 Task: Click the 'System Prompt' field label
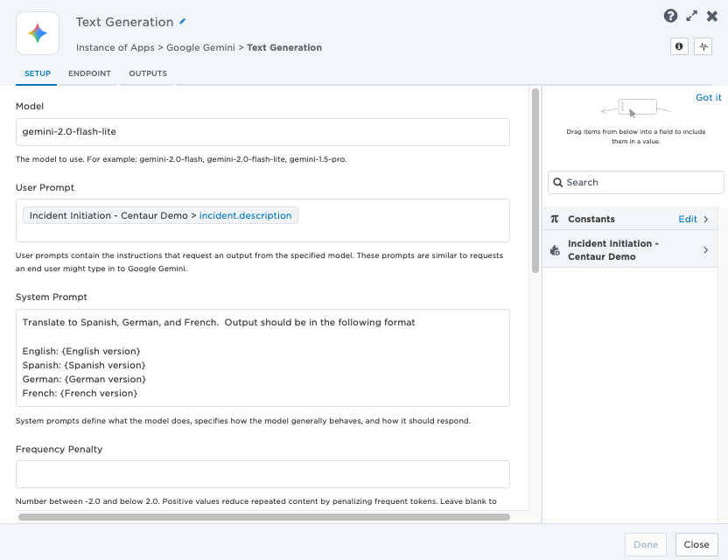click(x=52, y=297)
